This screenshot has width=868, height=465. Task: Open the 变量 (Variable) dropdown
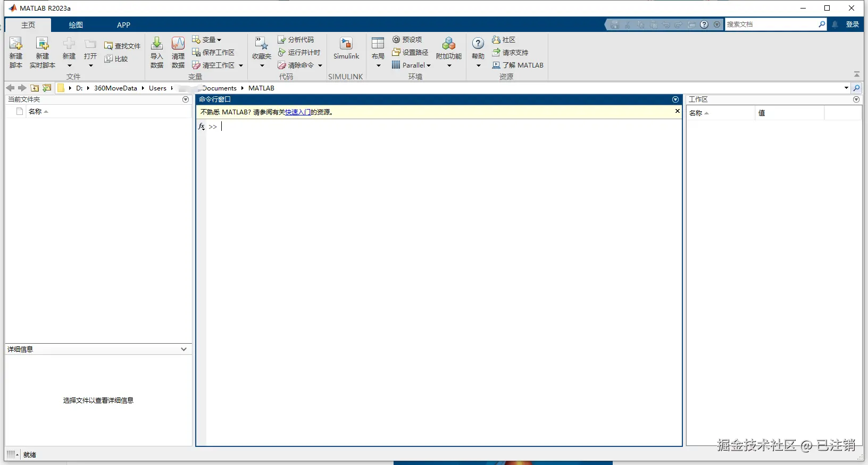click(206, 39)
